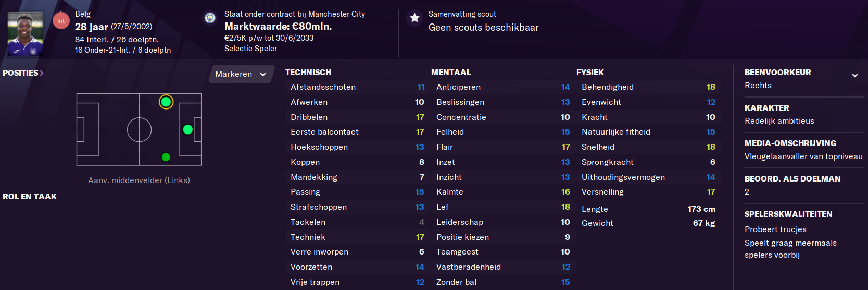The width and height of the screenshot is (868, 290).
Task: Select the Dribbelen attribute row
Action: coord(357,117)
